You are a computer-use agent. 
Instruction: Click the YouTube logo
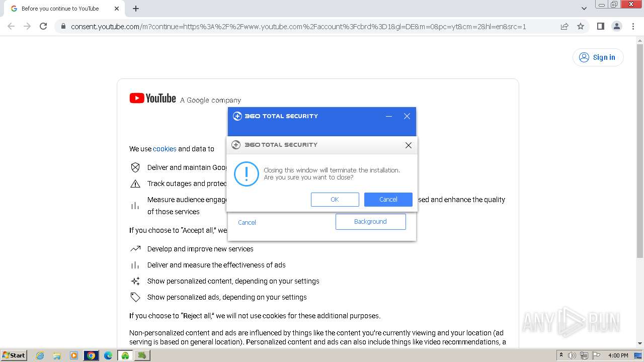[x=152, y=98]
